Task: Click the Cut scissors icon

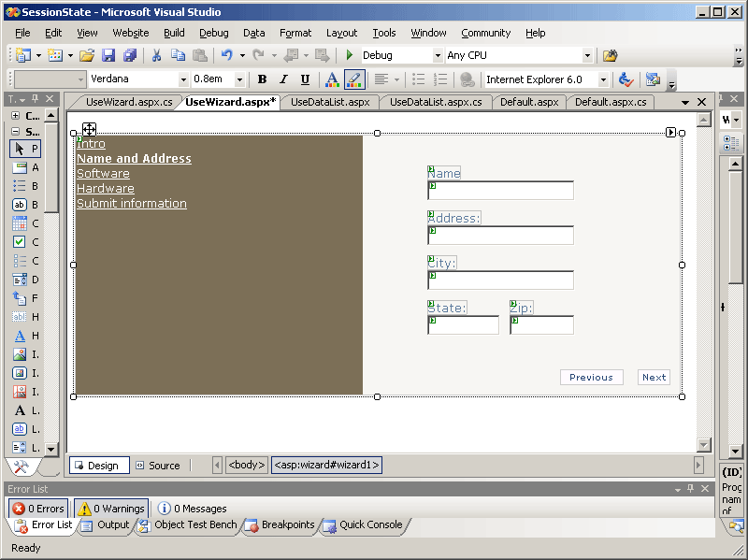Action: click(156, 56)
